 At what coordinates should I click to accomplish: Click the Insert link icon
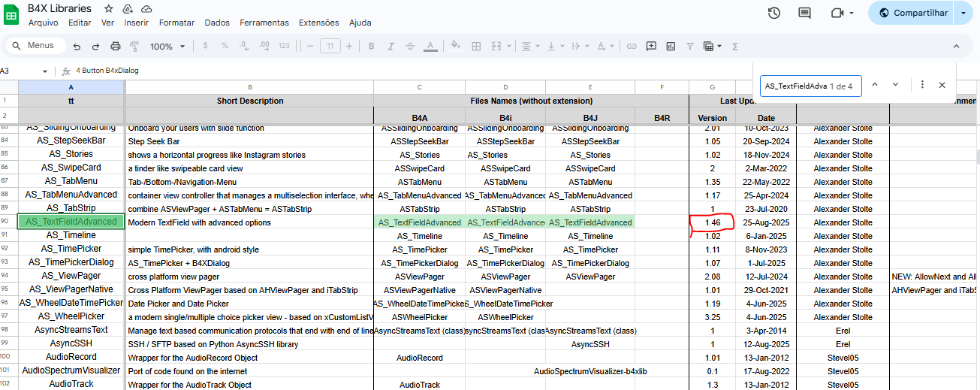[x=632, y=46]
